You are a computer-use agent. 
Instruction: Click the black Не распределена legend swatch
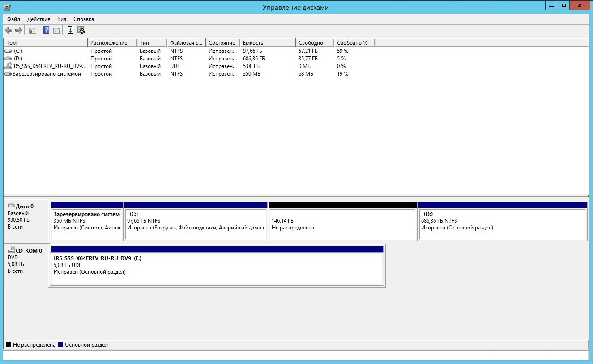[9, 345]
